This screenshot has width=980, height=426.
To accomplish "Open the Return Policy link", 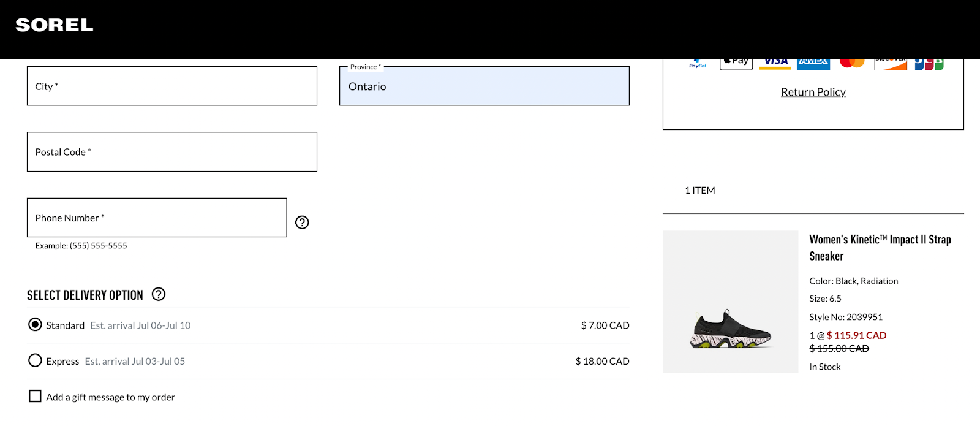I will point(813,92).
